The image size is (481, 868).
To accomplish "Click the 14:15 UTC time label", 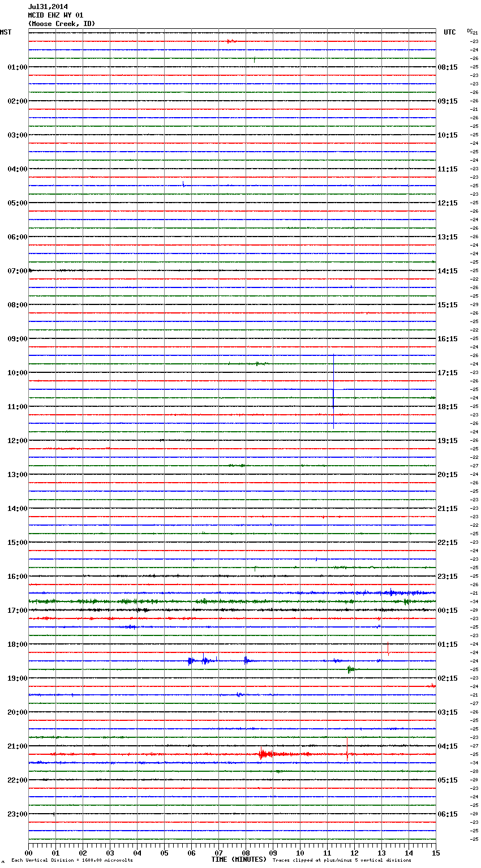I will point(448,271).
